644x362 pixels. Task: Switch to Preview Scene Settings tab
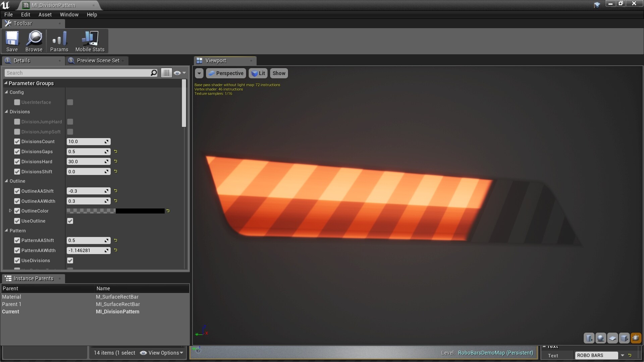pos(97,61)
